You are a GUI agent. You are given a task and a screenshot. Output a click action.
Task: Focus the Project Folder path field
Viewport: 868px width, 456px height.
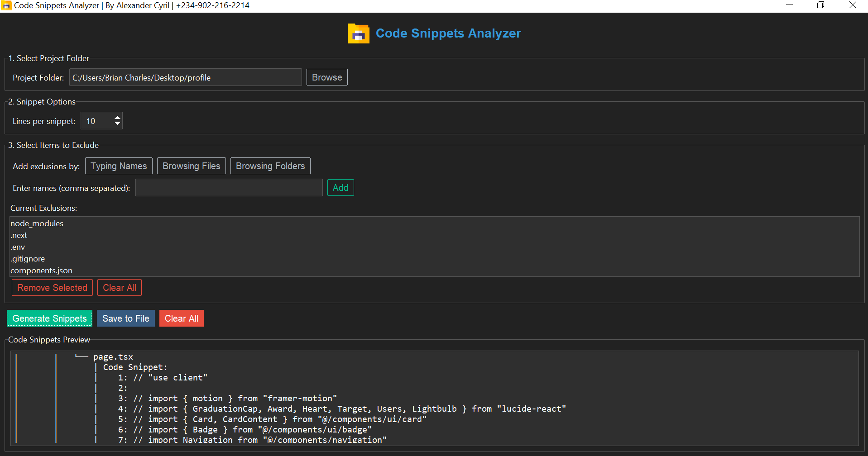[185, 77]
